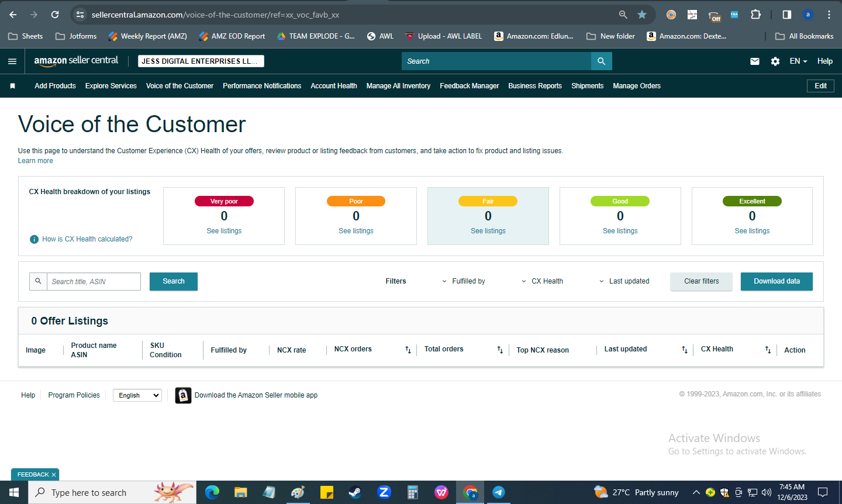842x504 pixels.
Task: Open Microsoft Edge from taskbar
Action: [x=212, y=492]
